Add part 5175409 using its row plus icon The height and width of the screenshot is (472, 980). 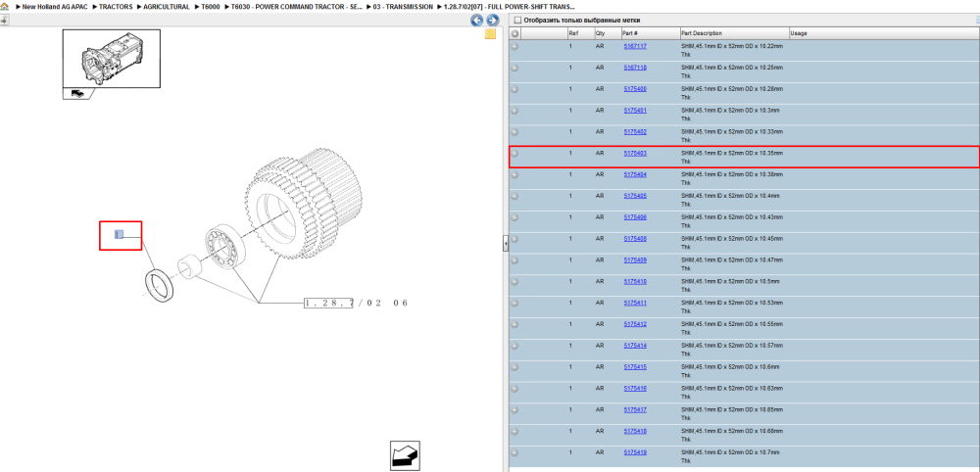click(x=515, y=260)
